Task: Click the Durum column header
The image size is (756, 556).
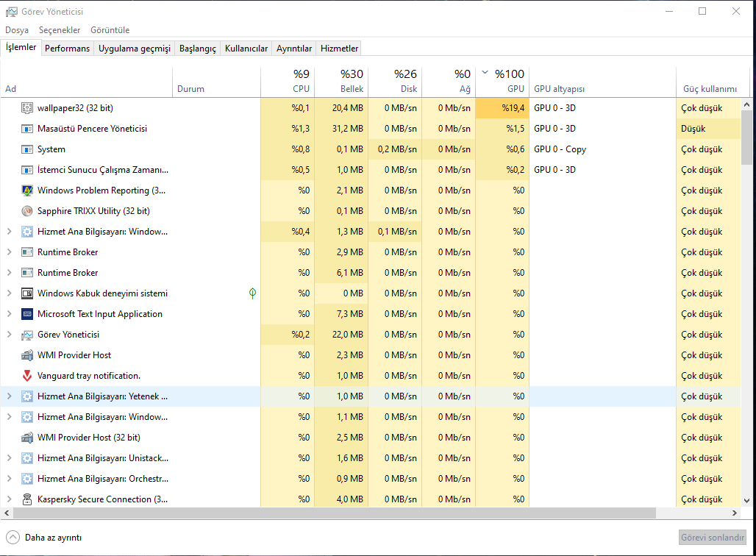Action: (216, 82)
